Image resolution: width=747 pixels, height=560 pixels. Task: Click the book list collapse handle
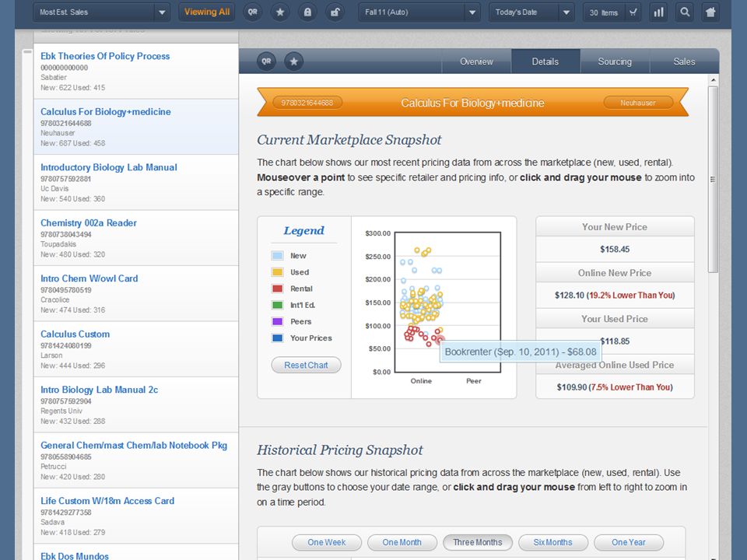27,51
